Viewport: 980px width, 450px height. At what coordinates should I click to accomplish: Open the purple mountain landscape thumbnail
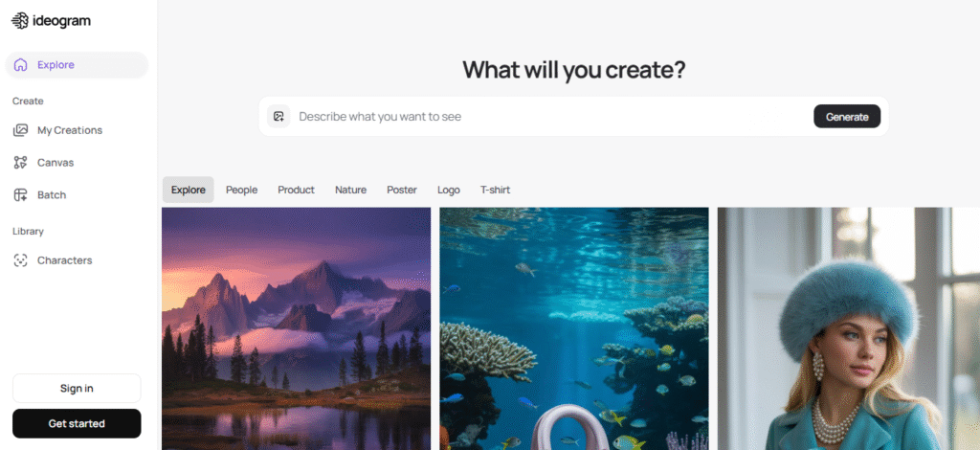[297, 328]
